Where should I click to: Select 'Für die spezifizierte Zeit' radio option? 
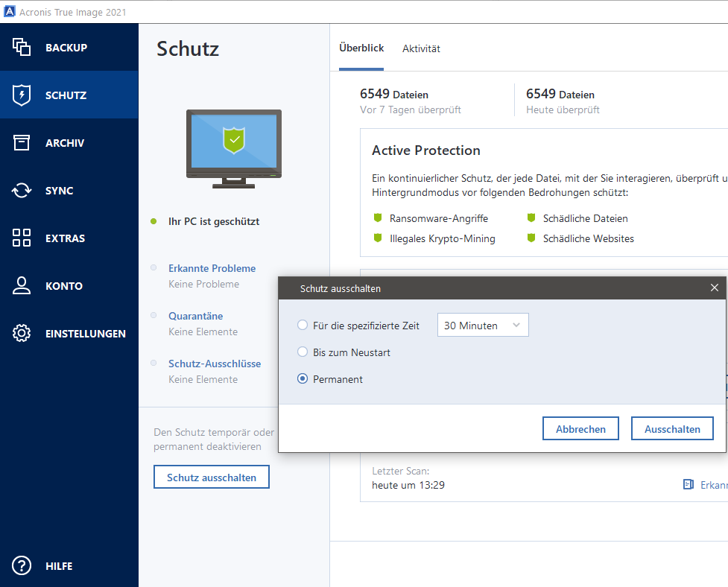pyautogui.click(x=303, y=326)
